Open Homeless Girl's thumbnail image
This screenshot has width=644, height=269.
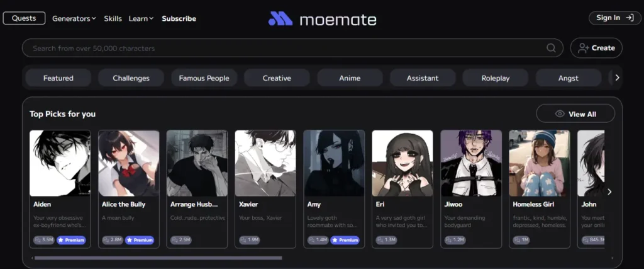click(540, 163)
